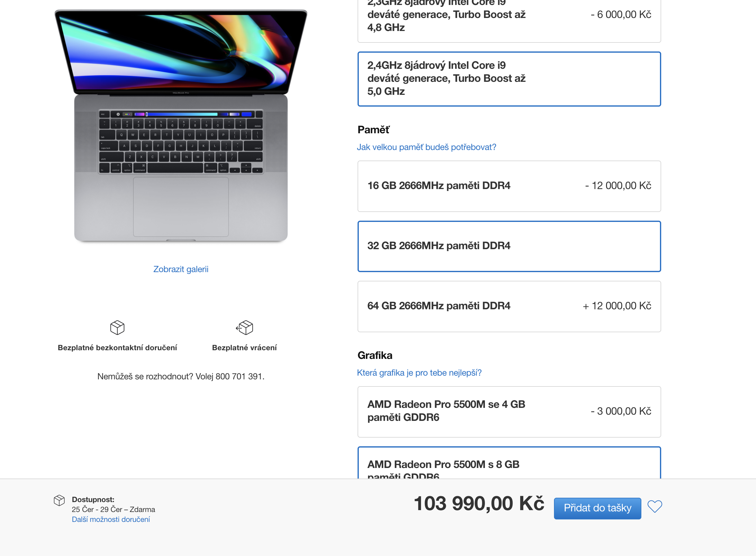
Task: Select the 2,4GHz Intel Core i9 processor option
Action: coord(509,79)
